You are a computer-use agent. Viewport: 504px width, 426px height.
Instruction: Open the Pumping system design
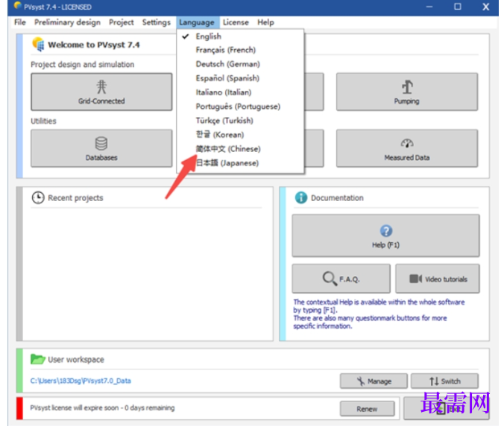coord(407,92)
